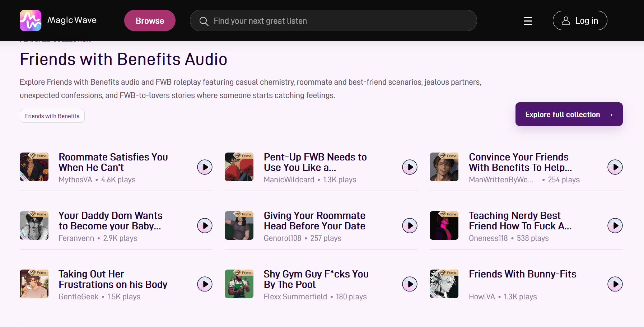Open Convince Your Friends cover thumbnail
Viewport: 644px width, 327px height.
tap(444, 167)
